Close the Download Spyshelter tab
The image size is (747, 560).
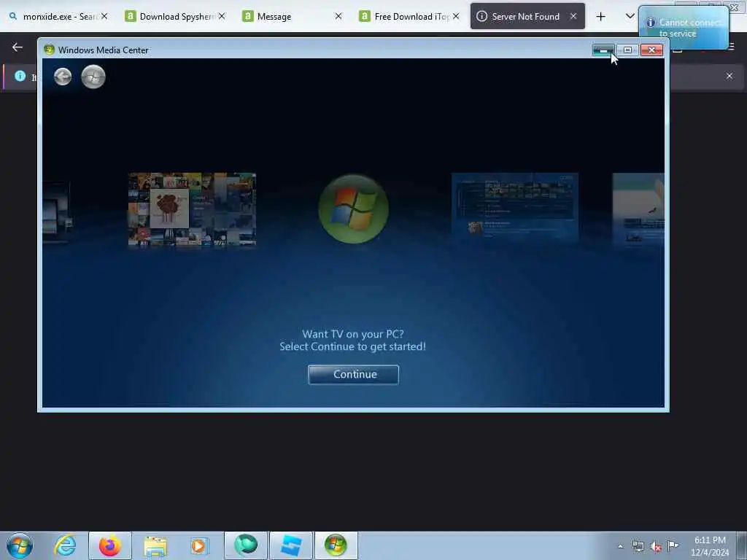coord(222,16)
